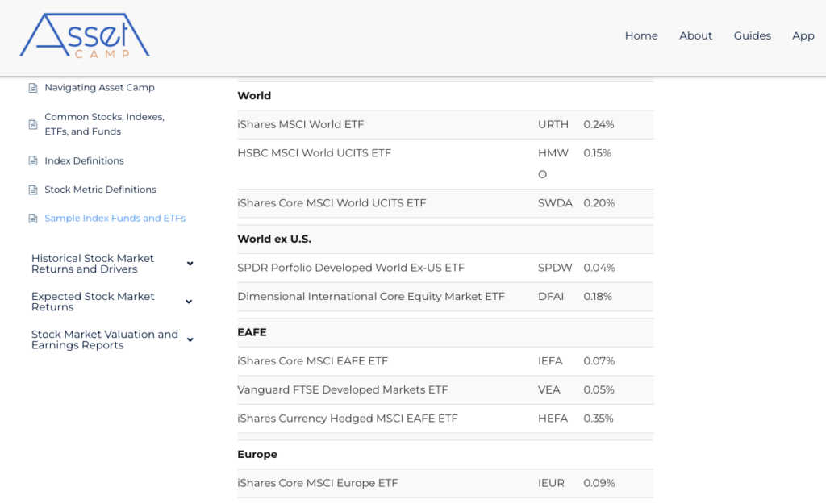Open the App menu item
The width and height of the screenshot is (826, 504).
coord(803,35)
